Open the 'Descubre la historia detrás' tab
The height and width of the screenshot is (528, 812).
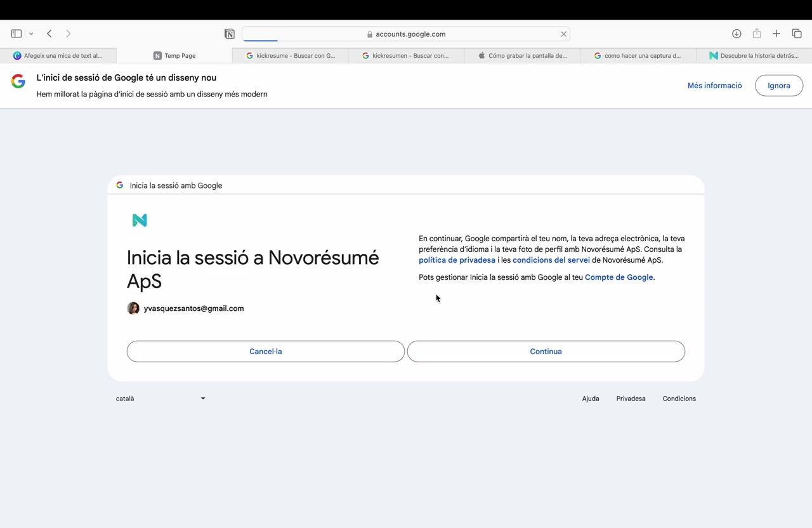[754, 56]
